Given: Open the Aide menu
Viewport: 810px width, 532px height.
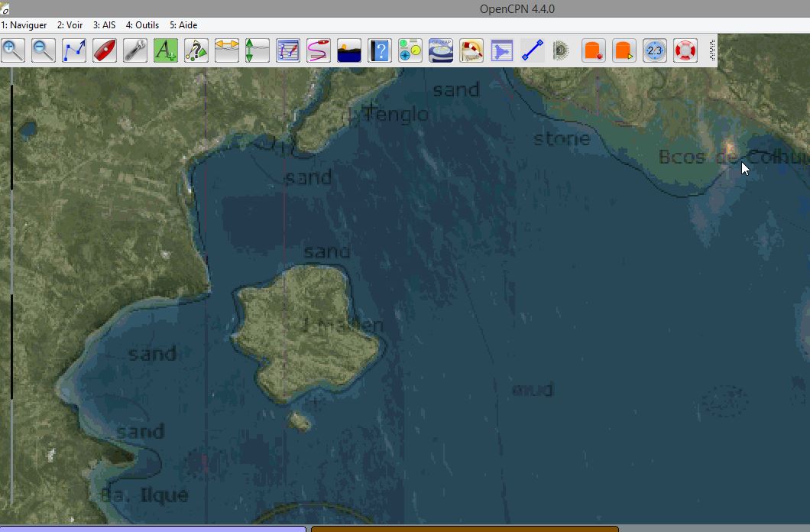Looking at the screenshot, I should [183, 24].
